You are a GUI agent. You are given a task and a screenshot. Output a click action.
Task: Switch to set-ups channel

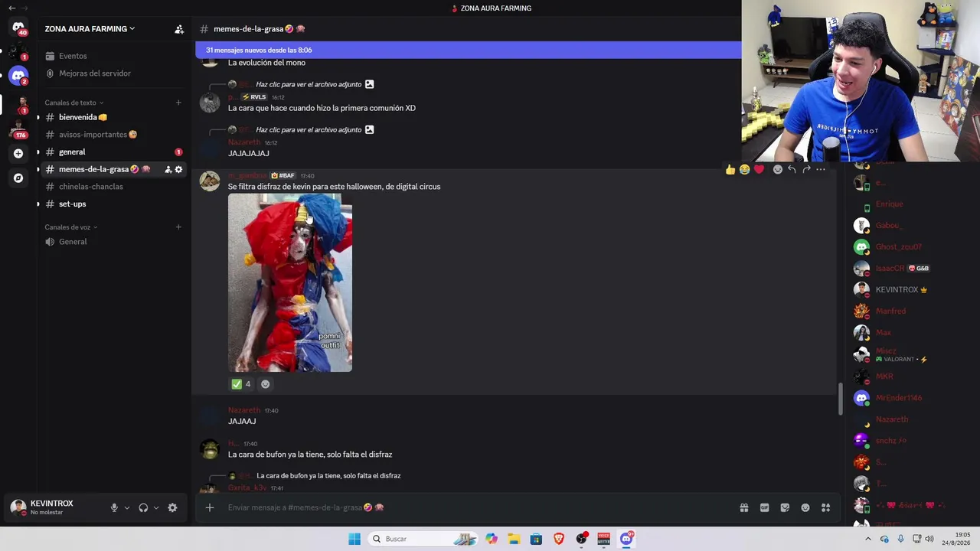click(x=112, y=204)
